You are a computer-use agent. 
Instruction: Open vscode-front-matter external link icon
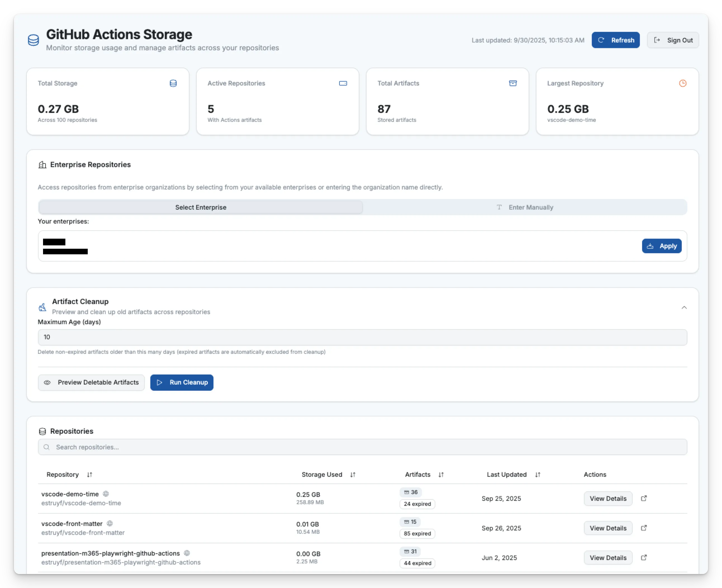(x=644, y=528)
